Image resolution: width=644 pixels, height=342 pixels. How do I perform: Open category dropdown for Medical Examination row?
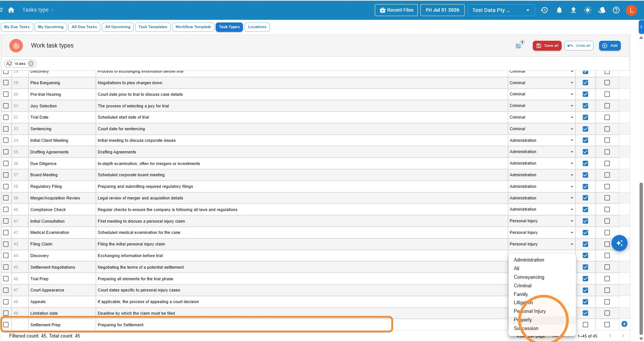coord(541,232)
